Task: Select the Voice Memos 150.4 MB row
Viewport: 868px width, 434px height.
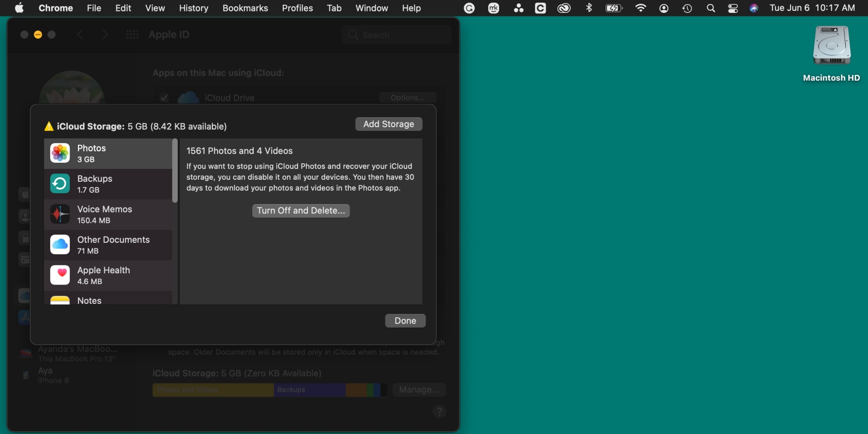Action: (108, 214)
